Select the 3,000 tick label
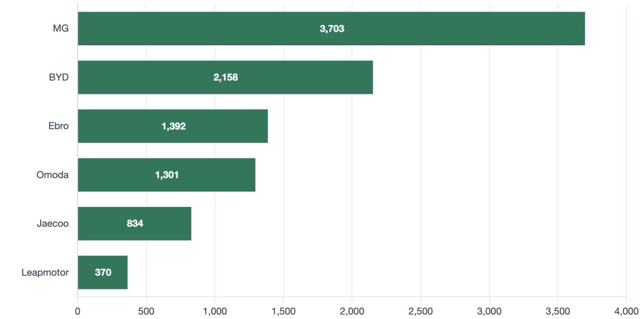This screenshot has width=644, height=319. click(x=489, y=311)
